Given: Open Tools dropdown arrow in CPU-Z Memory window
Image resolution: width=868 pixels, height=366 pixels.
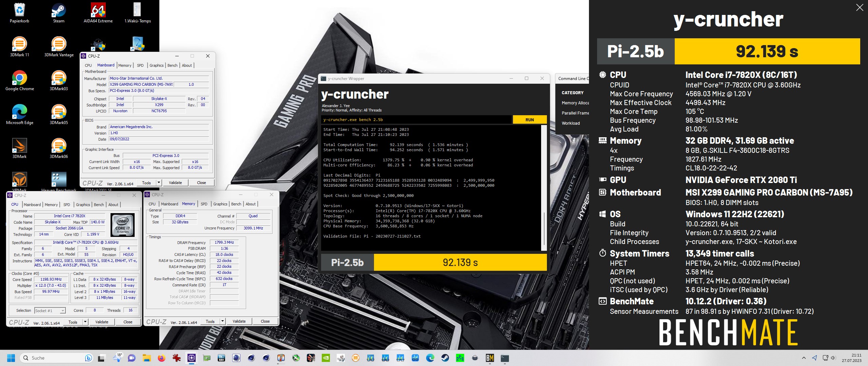Looking at the screenshot, I should click(x=222, y=321).
